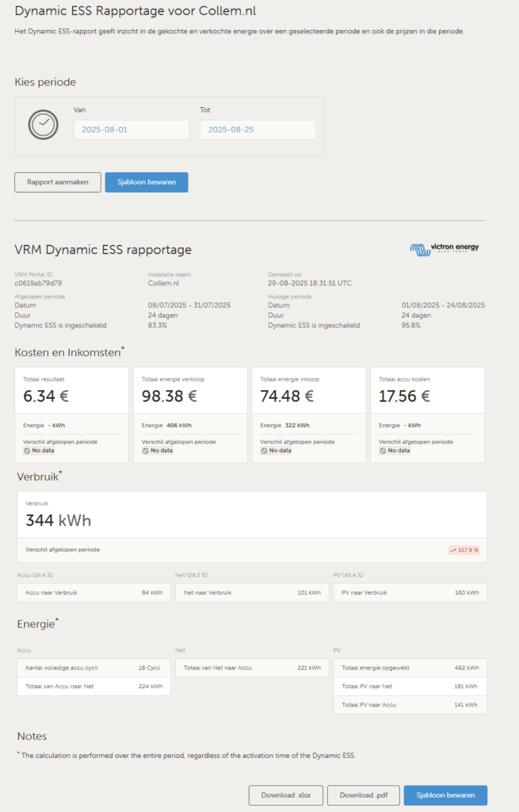Download the report as .pdf
519x812 pixels.
pyautogui.click(x=364, y=795)
